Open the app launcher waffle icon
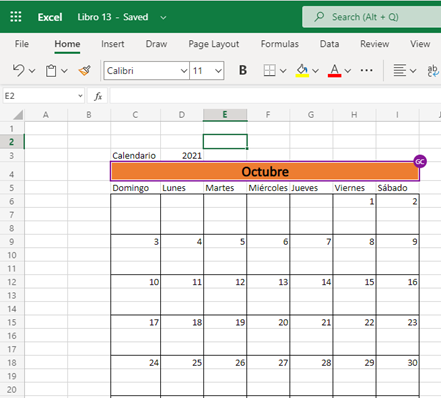 16,16
